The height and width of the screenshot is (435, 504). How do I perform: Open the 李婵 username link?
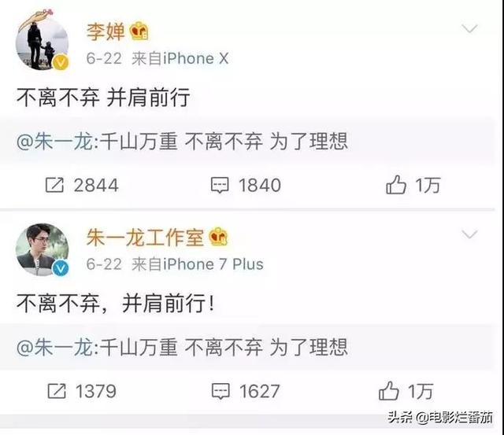[x=106, y=31]
